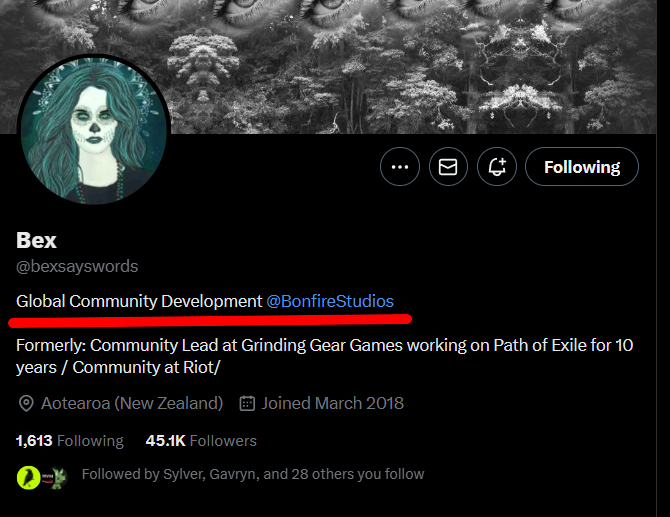Click the calendar icon beside the join date
Screen dimensions: 670x517
pyautogui.click(x=247, y=404)
